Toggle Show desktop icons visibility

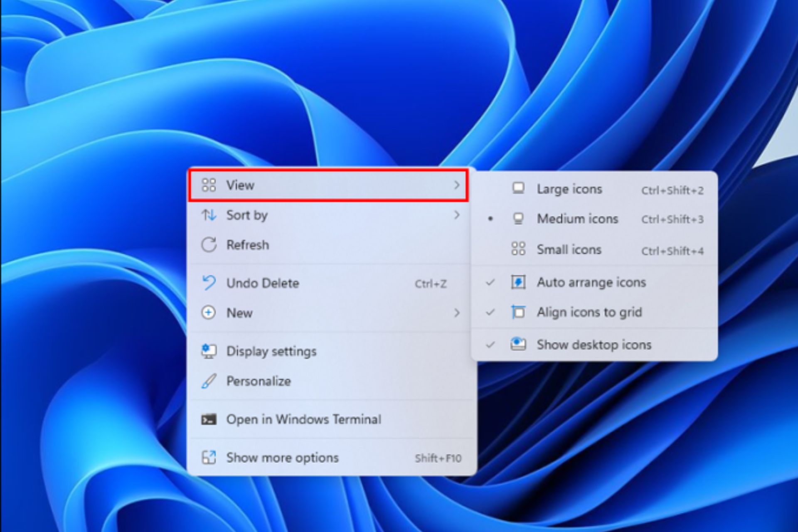594,345
